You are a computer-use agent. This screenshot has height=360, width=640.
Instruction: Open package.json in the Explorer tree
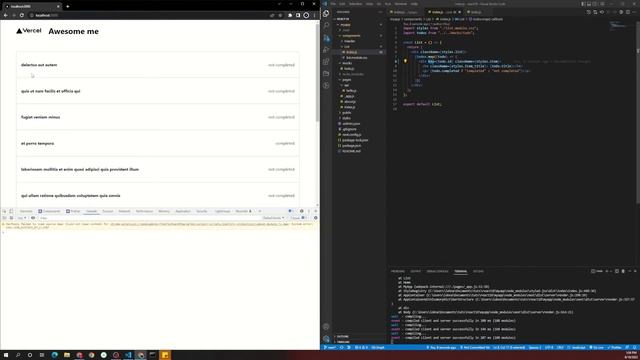point(351,145)
